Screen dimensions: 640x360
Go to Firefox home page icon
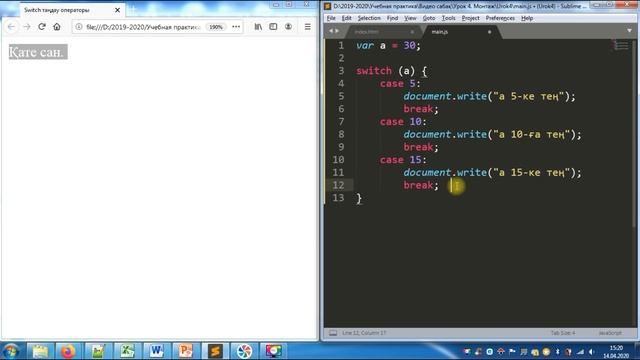tap(57, 27)
